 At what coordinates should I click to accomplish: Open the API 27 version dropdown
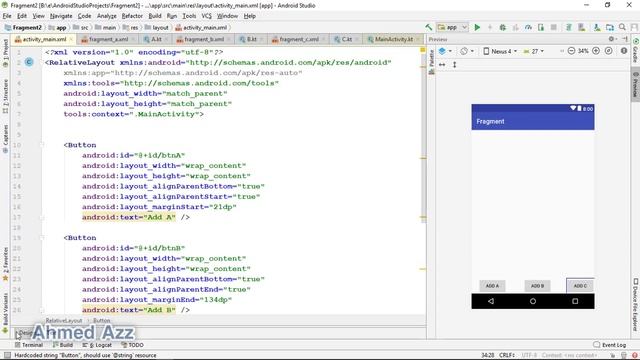click(x=533, y=51)
